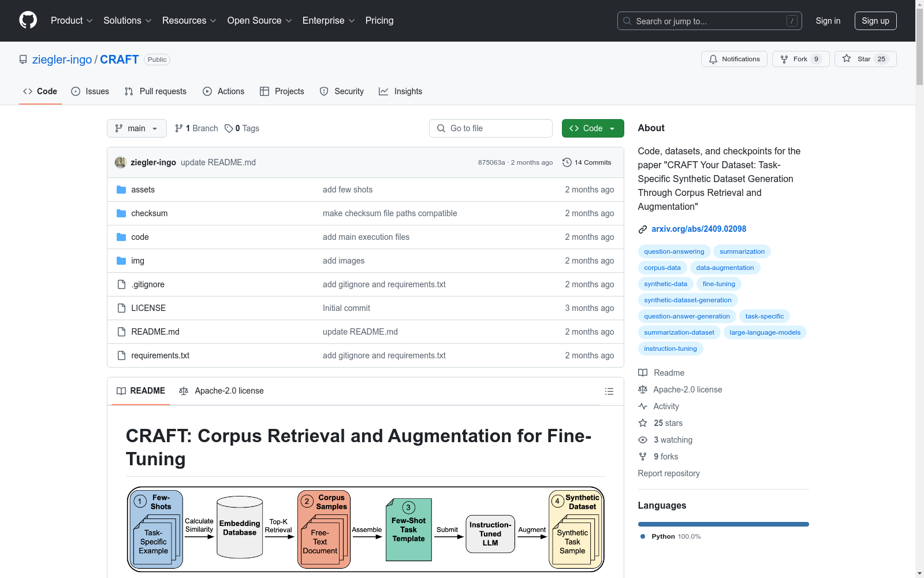The width and height of the screenshot is (924, 578).
Task: Open the Insights tab
Action: point(401,91)
